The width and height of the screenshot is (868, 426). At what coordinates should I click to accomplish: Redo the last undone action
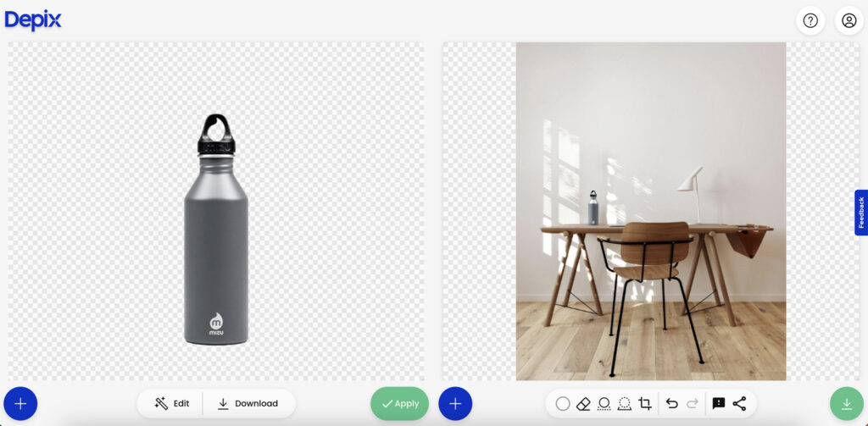click(692, 403)
